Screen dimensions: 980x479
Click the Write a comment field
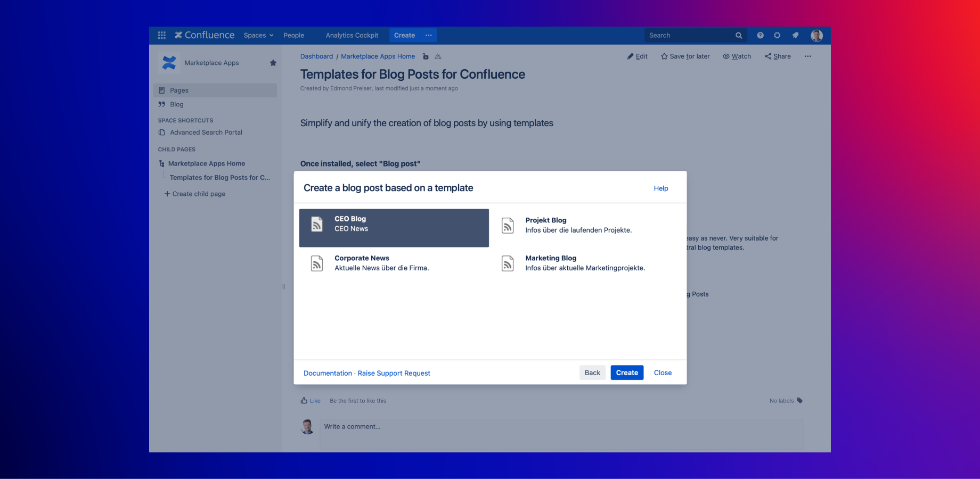click(561, 434)
